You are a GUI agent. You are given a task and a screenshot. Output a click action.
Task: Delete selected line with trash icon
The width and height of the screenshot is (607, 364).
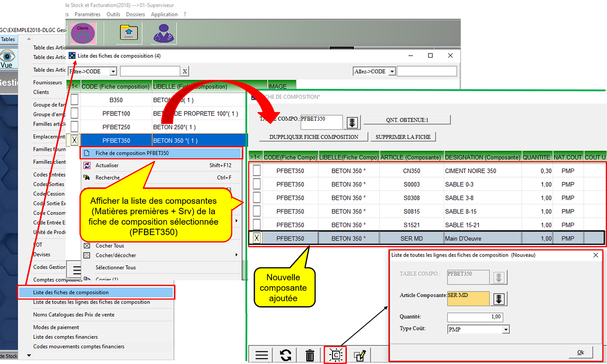tap(310, 355)
